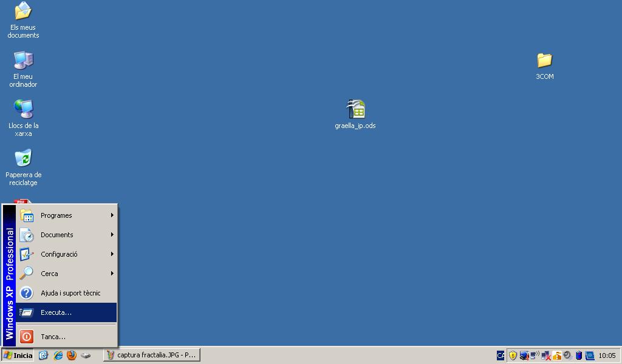Click the blue battery tray icon

pos(579,356)
